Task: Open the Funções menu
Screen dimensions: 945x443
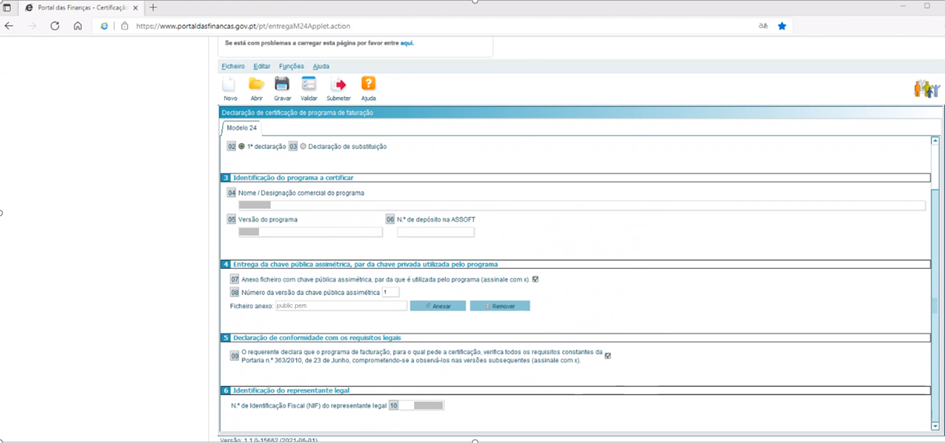Action: pos(291,67)
